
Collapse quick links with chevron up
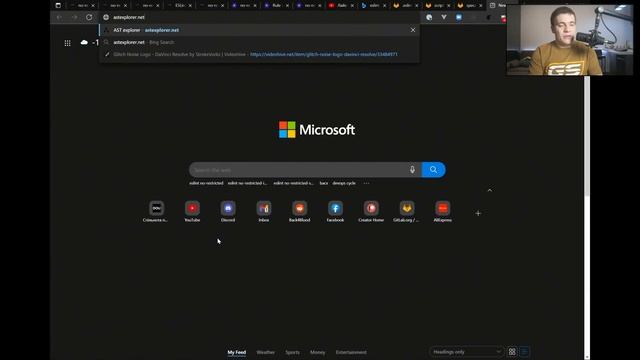490,190
